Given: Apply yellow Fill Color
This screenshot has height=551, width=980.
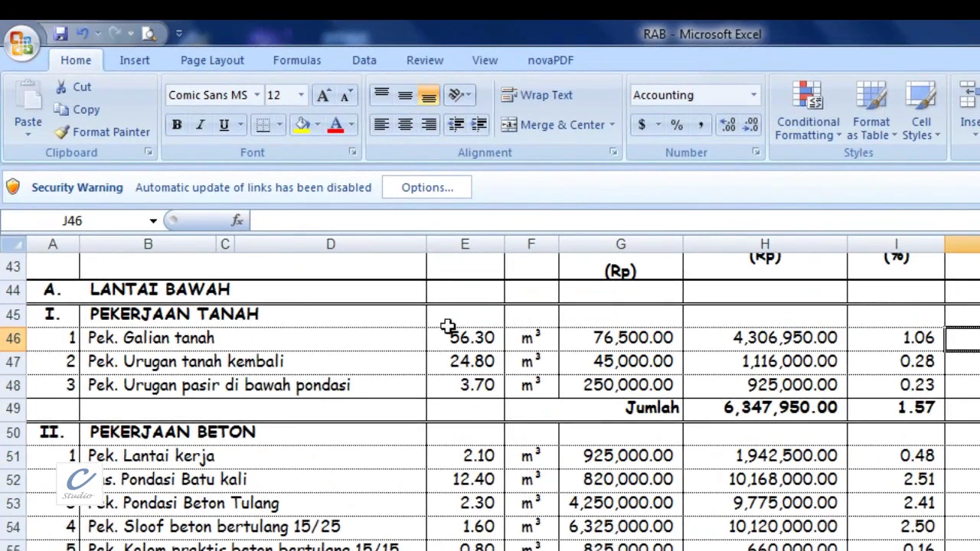Looking at the screenshot, I should (302, 125).
